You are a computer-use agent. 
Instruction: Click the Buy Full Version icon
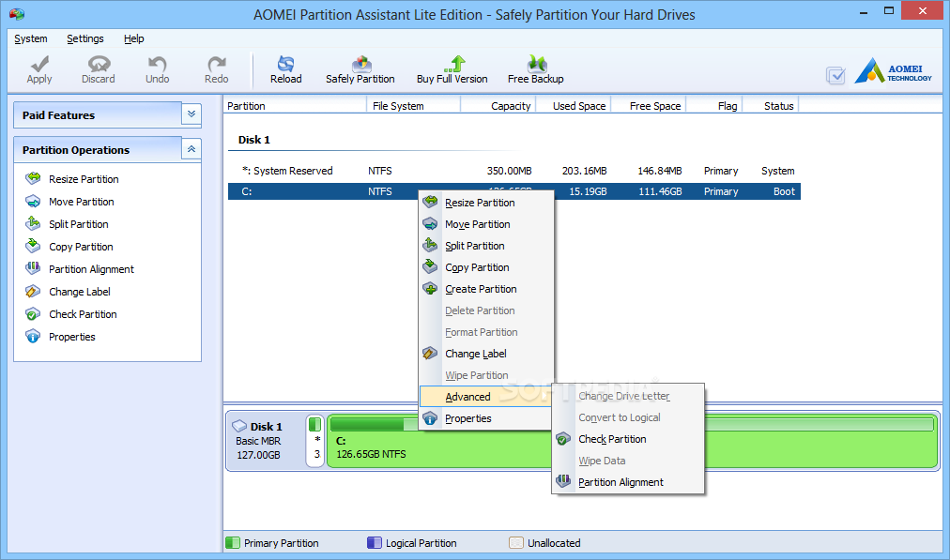coord(454,64)
